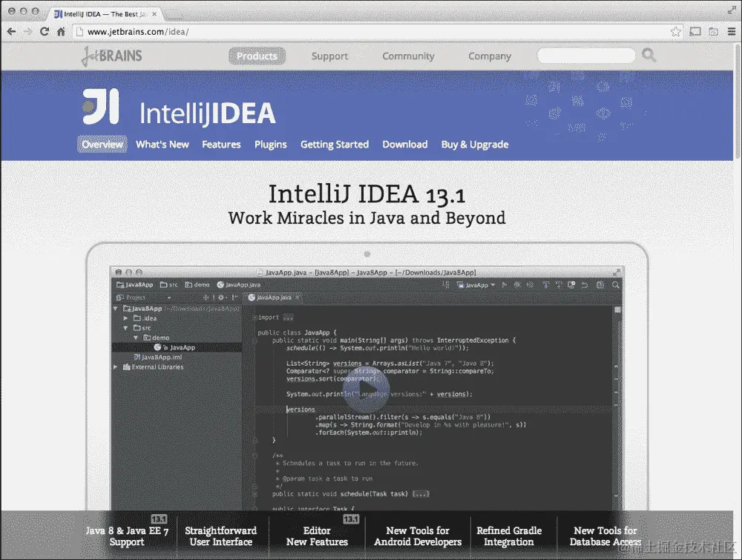
Task: Open the Buy & Upgrade page
Action: (475, 144)
